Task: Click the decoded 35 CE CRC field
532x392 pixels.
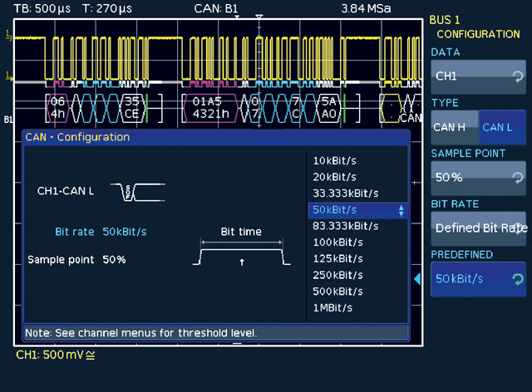Action: pos(132,107)
